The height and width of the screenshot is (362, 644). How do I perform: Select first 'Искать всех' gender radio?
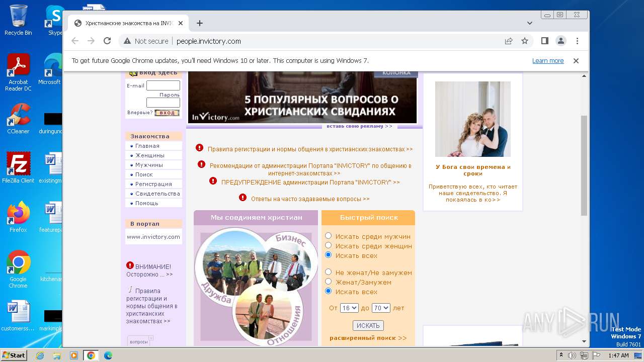point(329,255)
